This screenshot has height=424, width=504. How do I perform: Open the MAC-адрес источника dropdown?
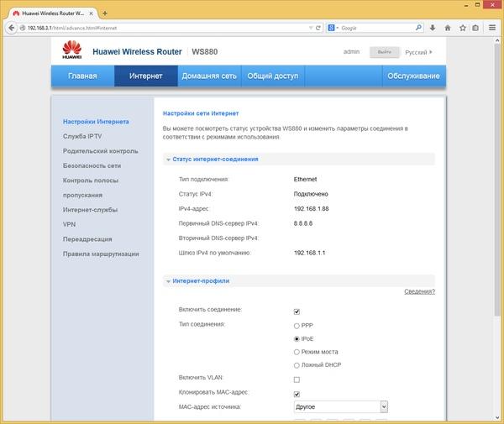pos(341,407)
